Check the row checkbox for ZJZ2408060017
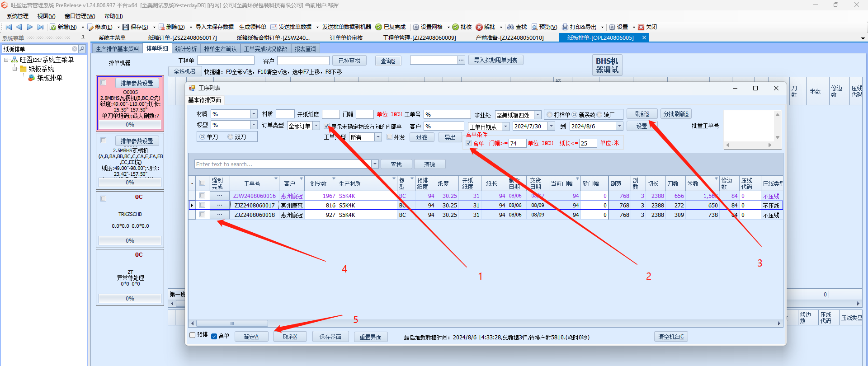 coord(203,205)
